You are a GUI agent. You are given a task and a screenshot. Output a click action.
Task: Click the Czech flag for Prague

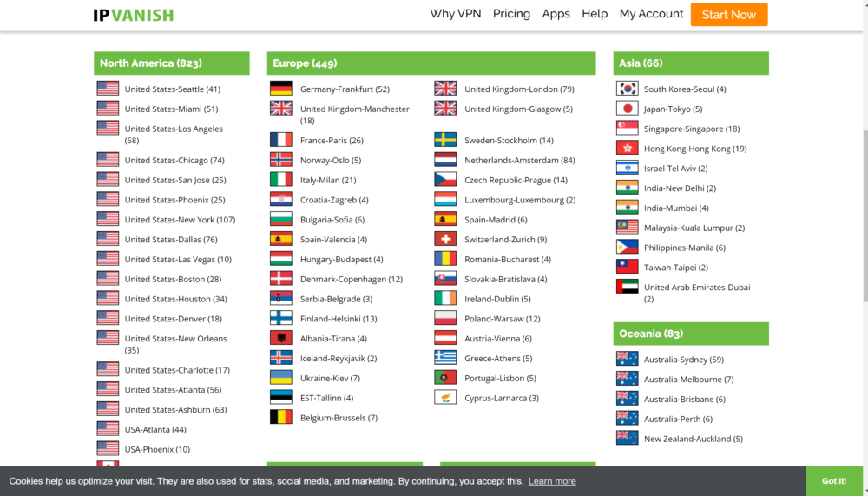point(445,180)
